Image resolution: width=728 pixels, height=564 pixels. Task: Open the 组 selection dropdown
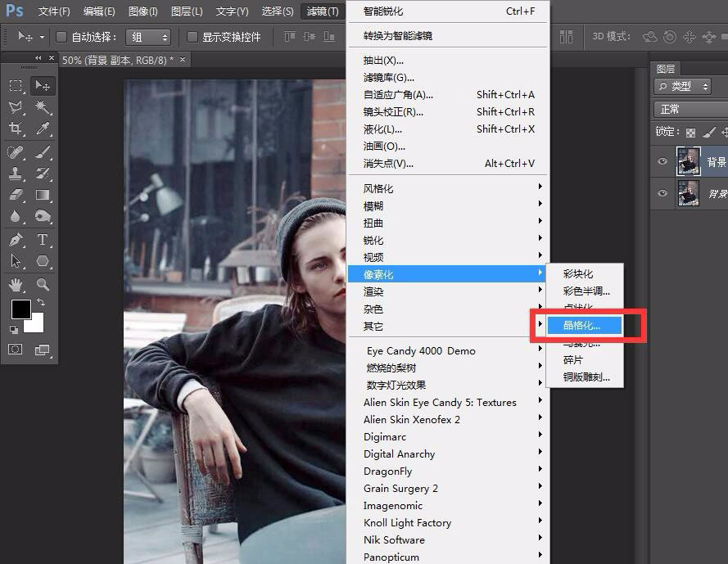pyautogui.click(x=147, y=36)
